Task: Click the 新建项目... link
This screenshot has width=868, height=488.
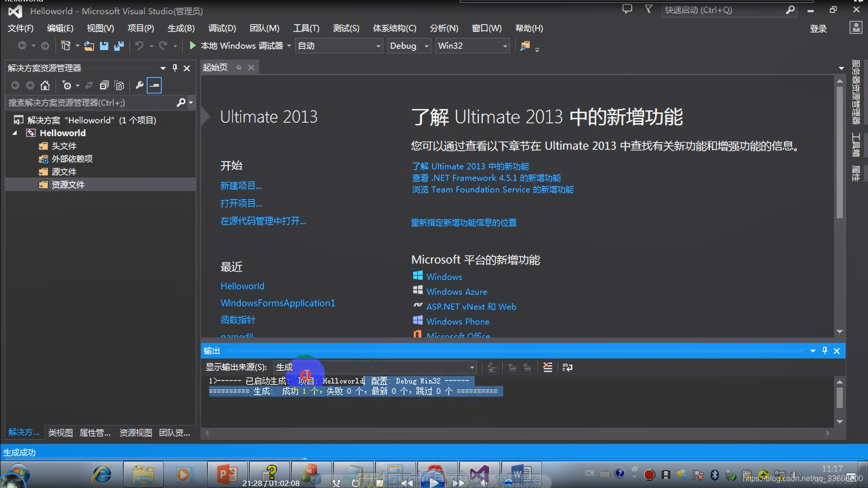Action: tap(241, 186)
